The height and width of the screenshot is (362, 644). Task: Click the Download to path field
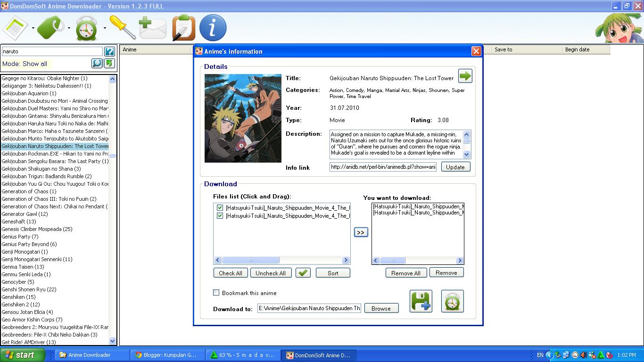click(309, 308)
